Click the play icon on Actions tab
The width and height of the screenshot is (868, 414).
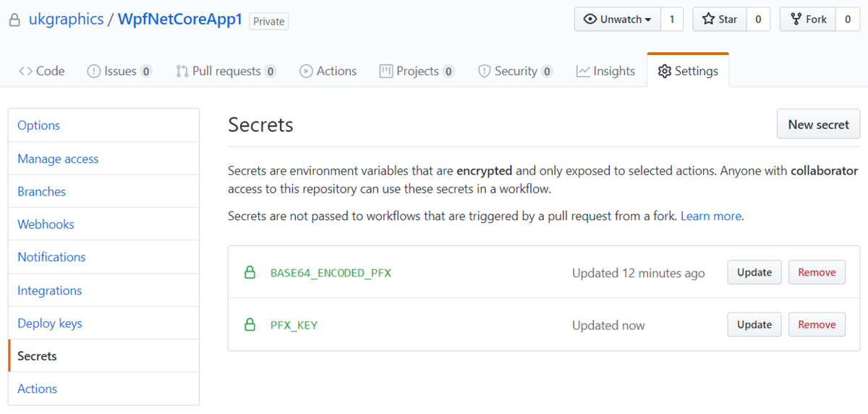[306, 71]
